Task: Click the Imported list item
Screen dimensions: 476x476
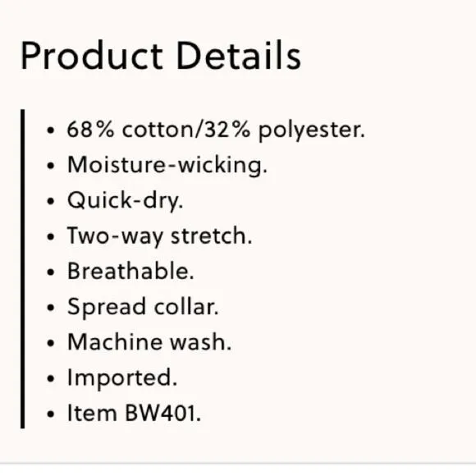Action: pyautogui.click(x=122, y=378)
